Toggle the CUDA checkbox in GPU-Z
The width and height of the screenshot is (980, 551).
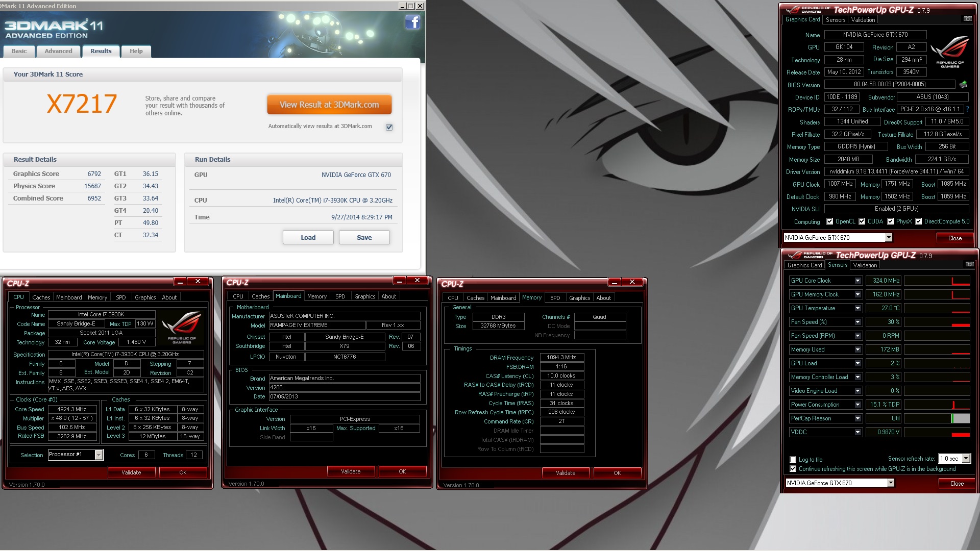(x=862, y=221)
